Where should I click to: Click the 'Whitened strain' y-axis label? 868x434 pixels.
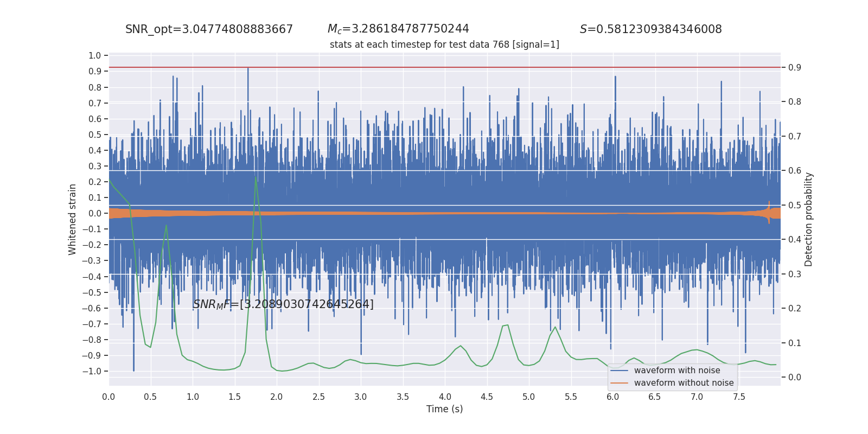73,219
